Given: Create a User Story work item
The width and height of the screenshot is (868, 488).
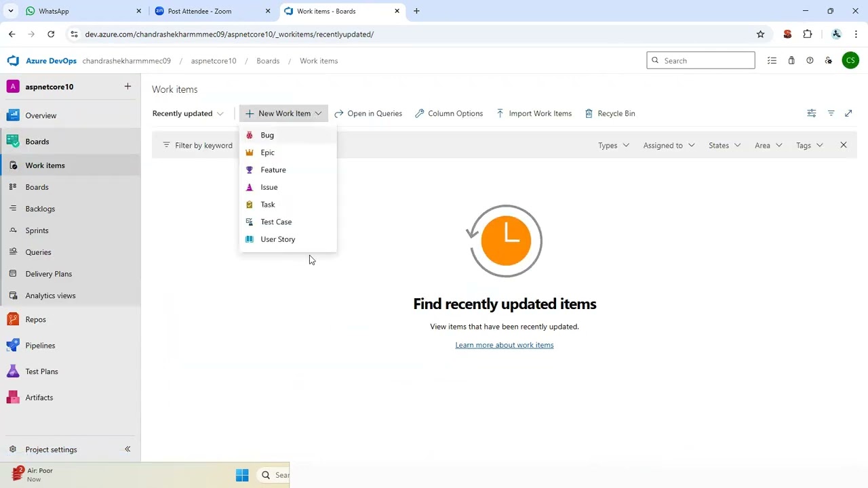Looking at the screenshot, I should click(x=288, y=239).
